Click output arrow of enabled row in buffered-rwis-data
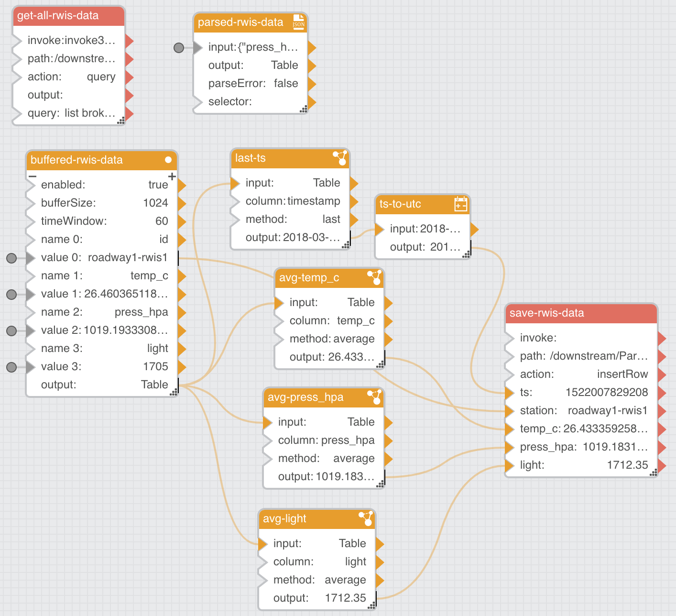The width and height of the screenshot is (676, 616). point(182,186)
